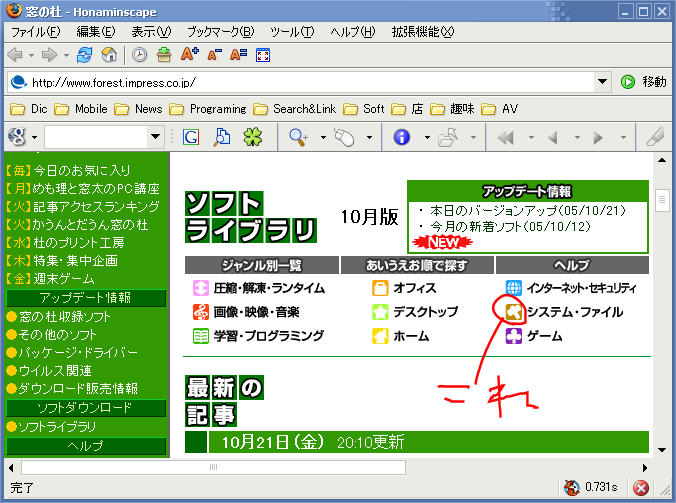The height and width of the screenshot is (503, 676).
Task: Open the Dic bookmark folder
Action: point(28,109)
